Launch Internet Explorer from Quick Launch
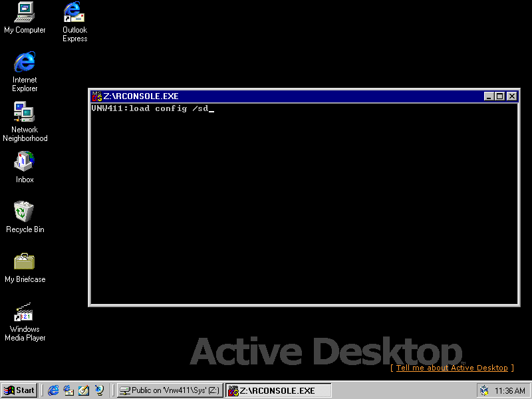 tap(53, 390)
